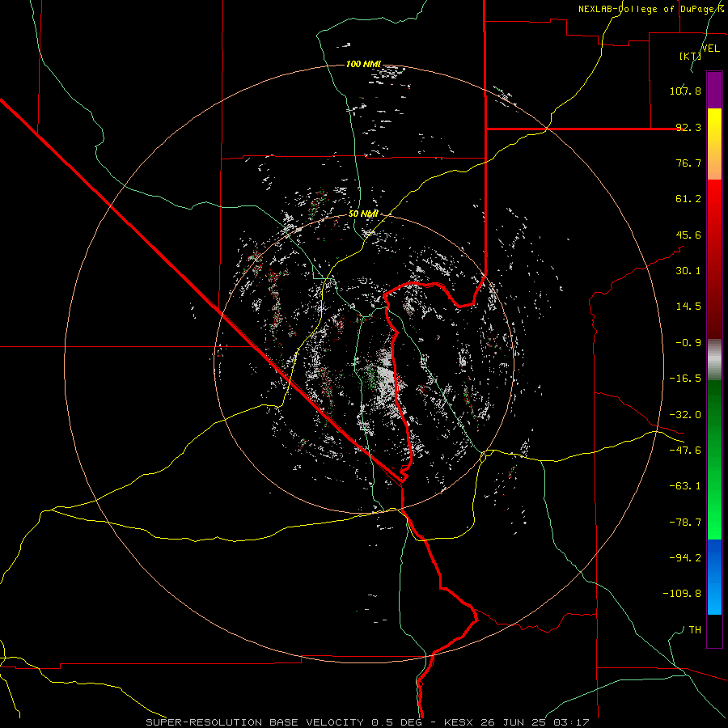Screen dimensions: 728x728
Task: Select the -63.1 velocity scale value
Action: [x=685, y=486]
